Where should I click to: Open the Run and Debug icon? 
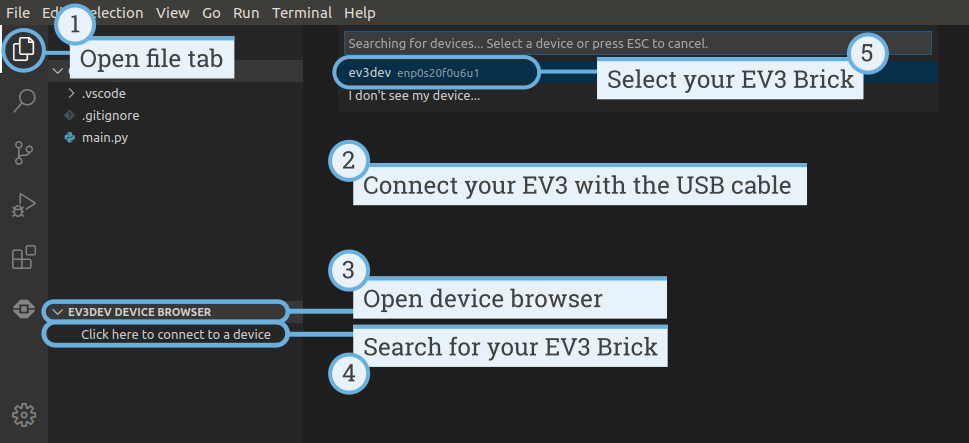[x=23, y=205]
